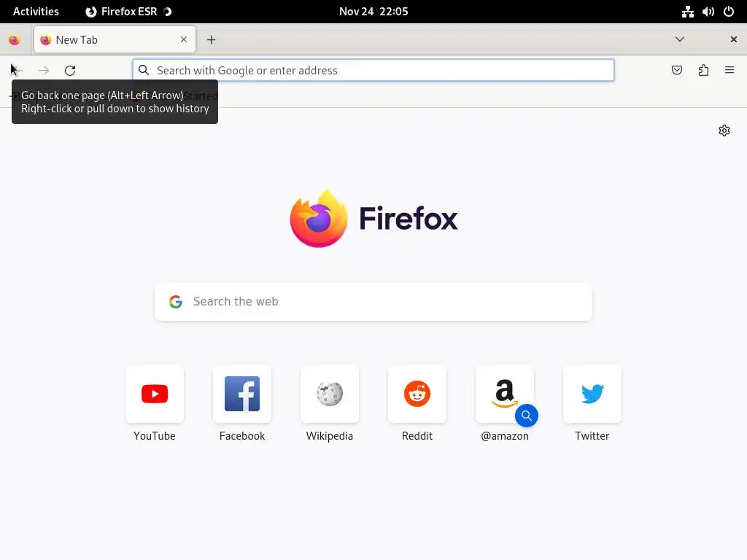The height and width of the screenshot is (560, 747).
Task: Open the Reddit shortcut tile
Action: tap(417, 394)
